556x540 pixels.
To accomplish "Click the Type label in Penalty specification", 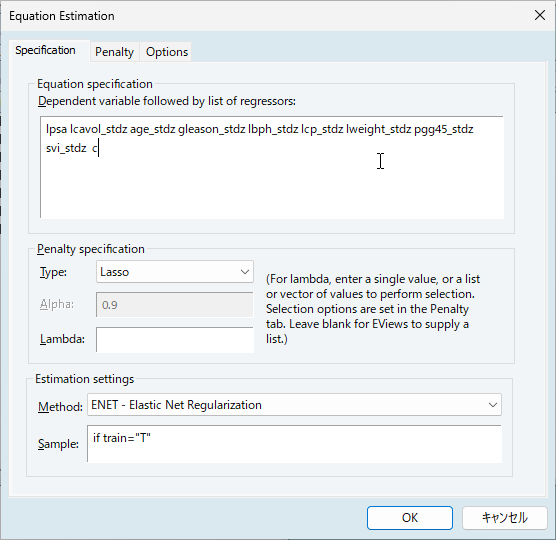I will 53,272.
